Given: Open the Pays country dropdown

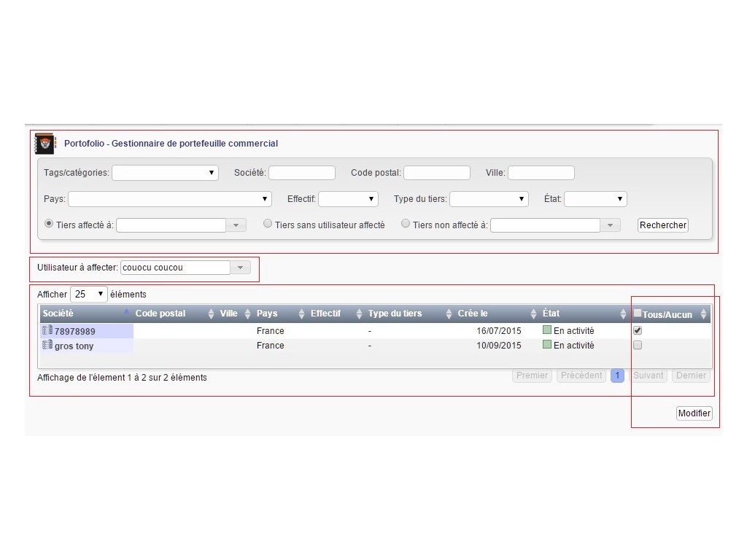Looking at the screenshot, I should click(x=170, y=199).
